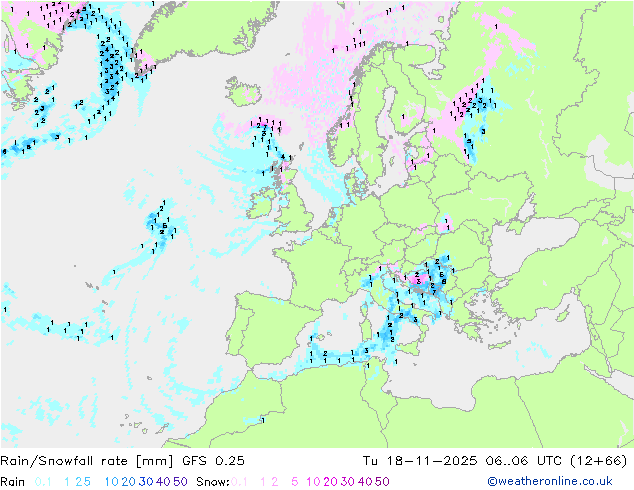Viewport: 634px width, 490px height.
Task: Click the rain legend value 30
Action: (x=146, y=482)
